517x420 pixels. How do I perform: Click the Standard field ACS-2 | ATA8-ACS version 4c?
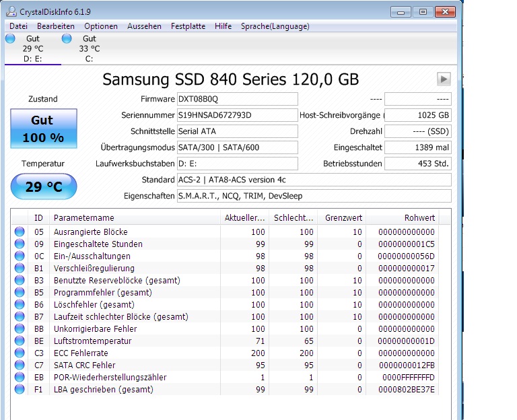(314, 180)
